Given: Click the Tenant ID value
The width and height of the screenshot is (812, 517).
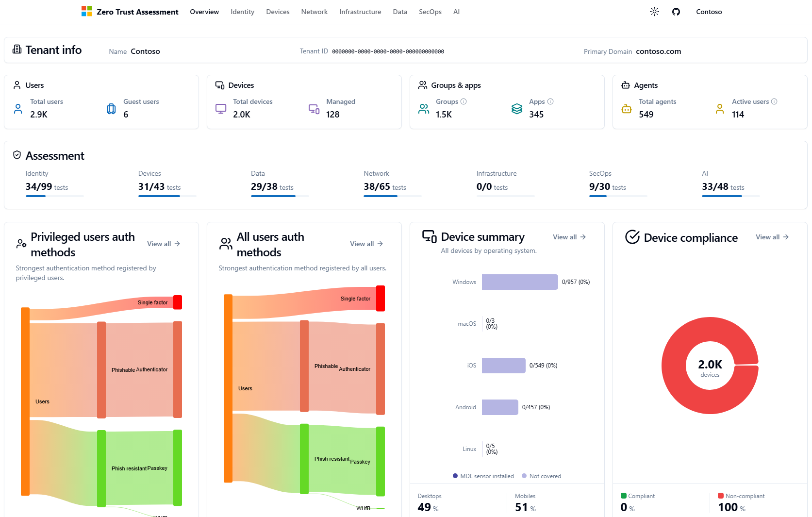Looking at the screenshot, I should click(x=388, y=51).
